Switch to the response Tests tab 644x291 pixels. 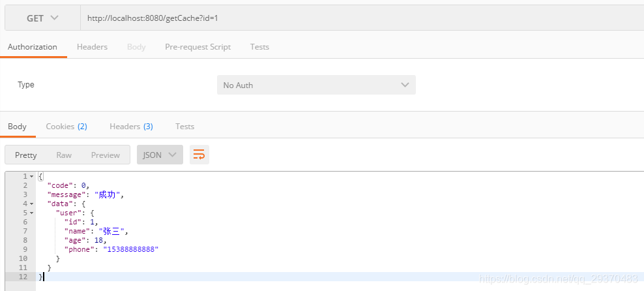click(185, 127)
